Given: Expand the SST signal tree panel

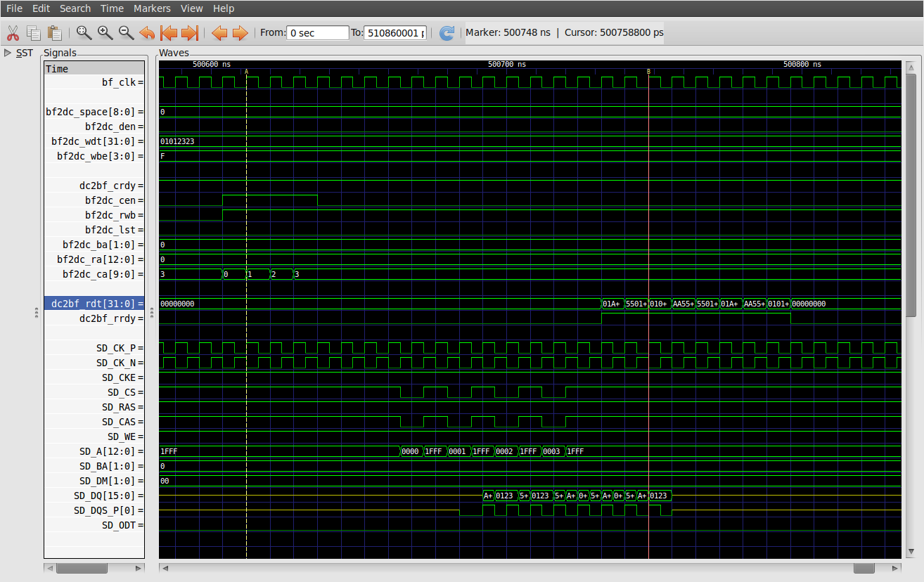Looking at the screenshot, I should point(8,53).
